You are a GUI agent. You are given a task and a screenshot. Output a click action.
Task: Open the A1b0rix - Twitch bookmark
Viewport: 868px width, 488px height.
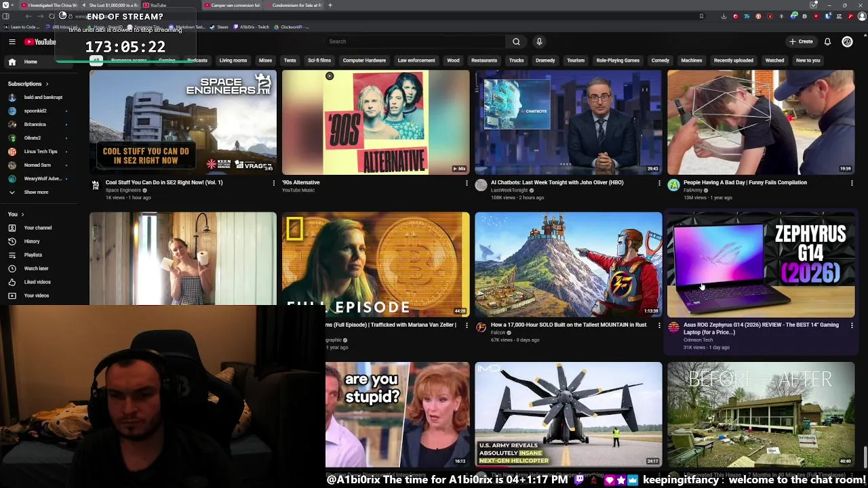tap(252, 27)
